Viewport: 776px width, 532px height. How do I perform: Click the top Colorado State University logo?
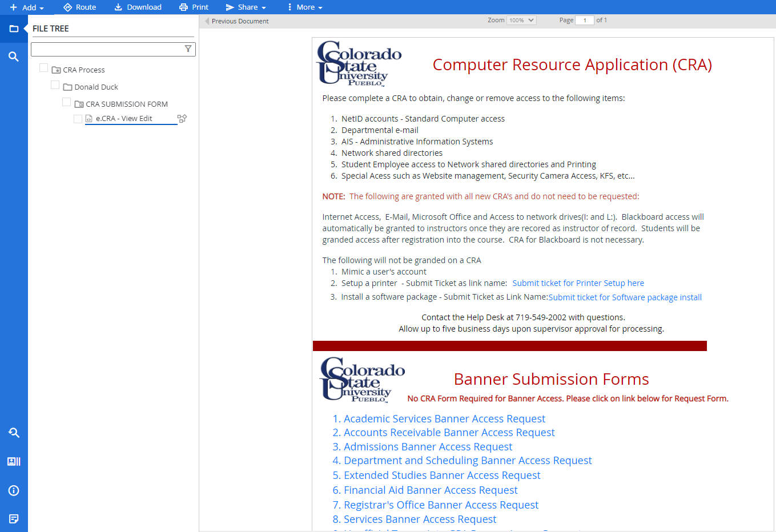click(359, 63)
